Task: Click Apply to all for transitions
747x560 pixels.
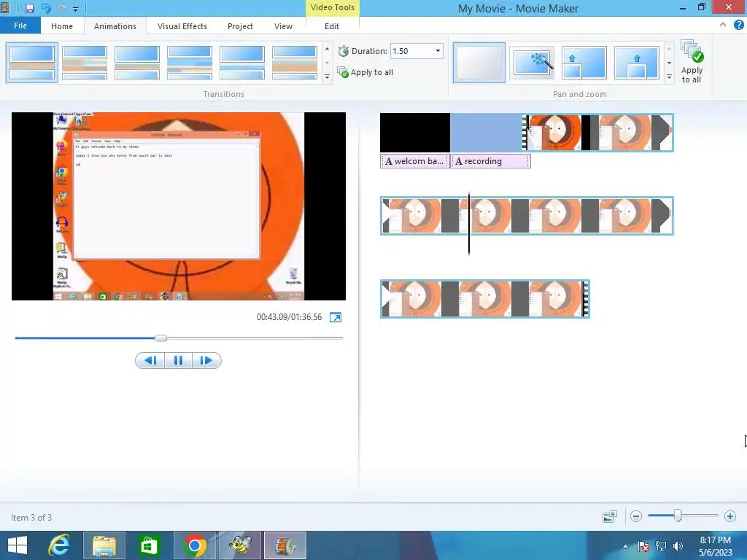Action: [x=365, y=72]
